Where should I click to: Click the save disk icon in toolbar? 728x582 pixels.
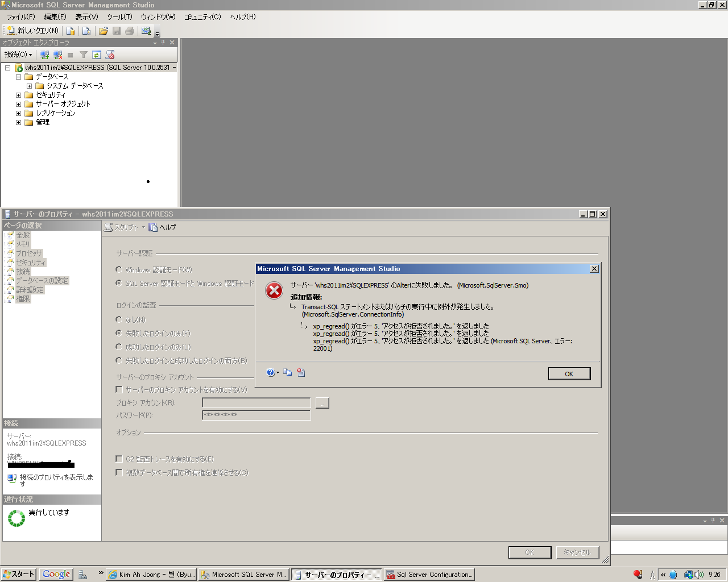coord(117,31)
